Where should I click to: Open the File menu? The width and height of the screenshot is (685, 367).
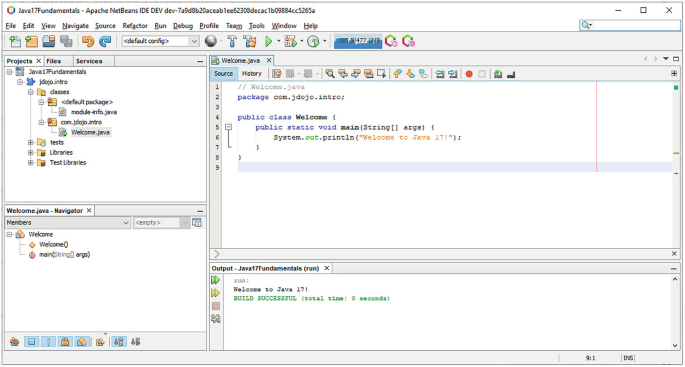(x=11, y=26)
